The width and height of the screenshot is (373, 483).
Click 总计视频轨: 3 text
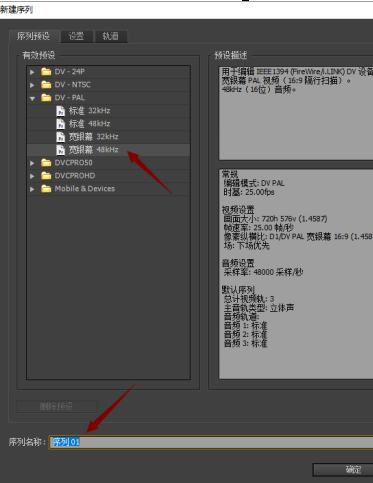click(249, 299)
